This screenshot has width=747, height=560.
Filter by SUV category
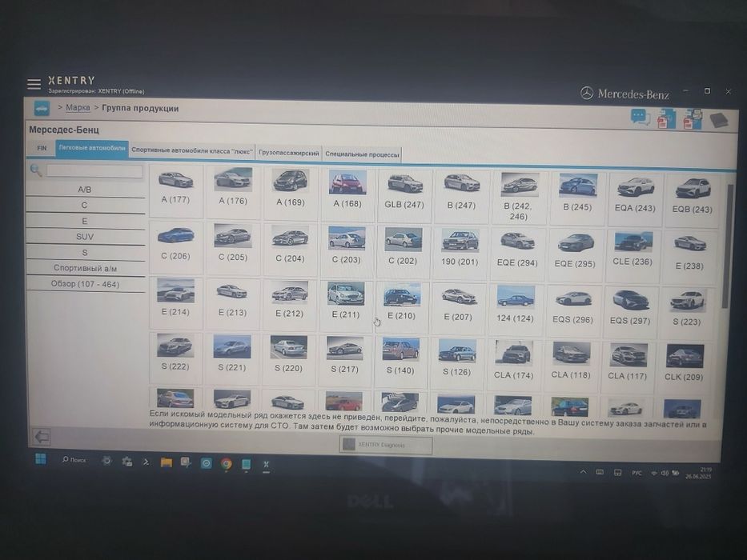(x=85, y=237)
